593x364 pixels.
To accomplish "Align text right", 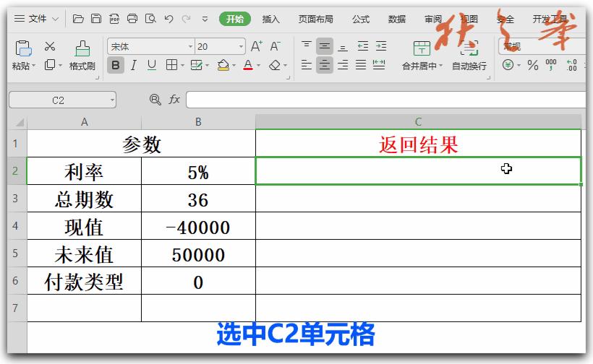I will point(343,65).
